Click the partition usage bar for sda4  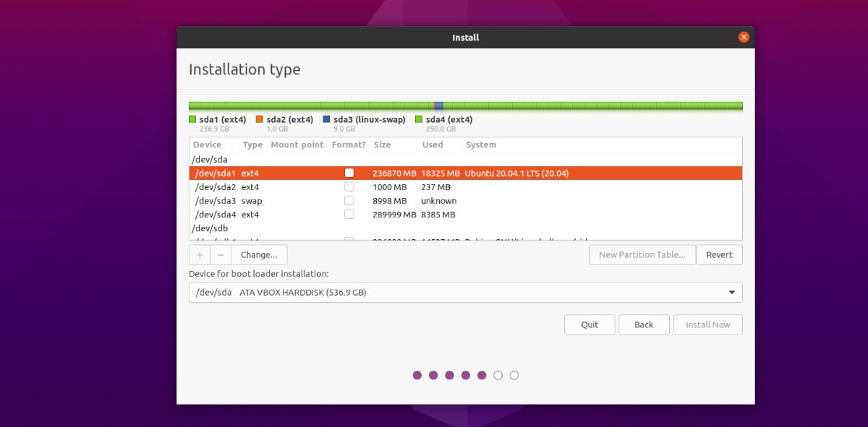click(593, 106)
